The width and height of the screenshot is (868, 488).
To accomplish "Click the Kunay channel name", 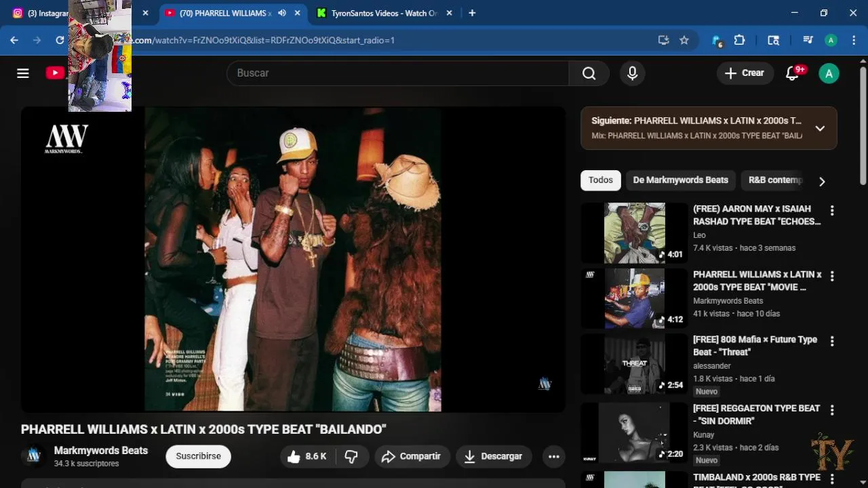I will pos(704,435).
